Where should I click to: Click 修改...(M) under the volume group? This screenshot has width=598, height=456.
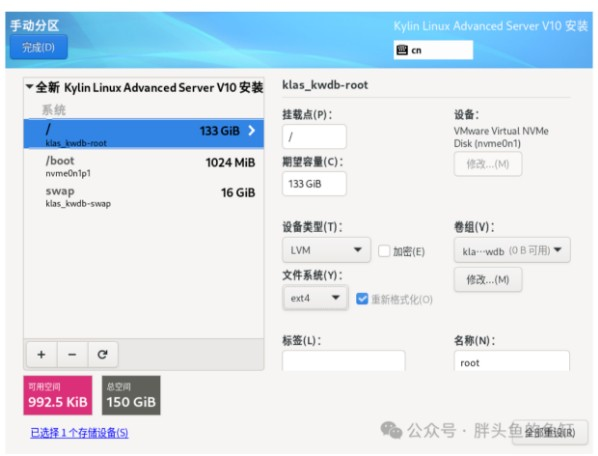coord(488,280)
